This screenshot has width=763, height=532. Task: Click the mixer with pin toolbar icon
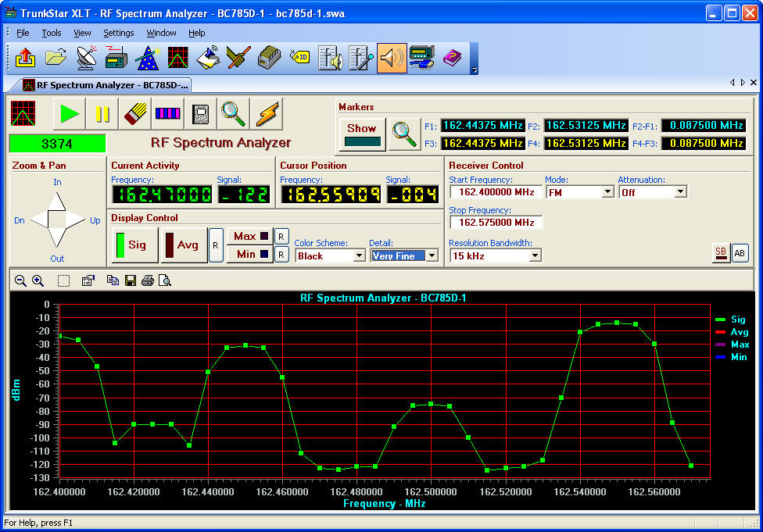tap(361, 58)
